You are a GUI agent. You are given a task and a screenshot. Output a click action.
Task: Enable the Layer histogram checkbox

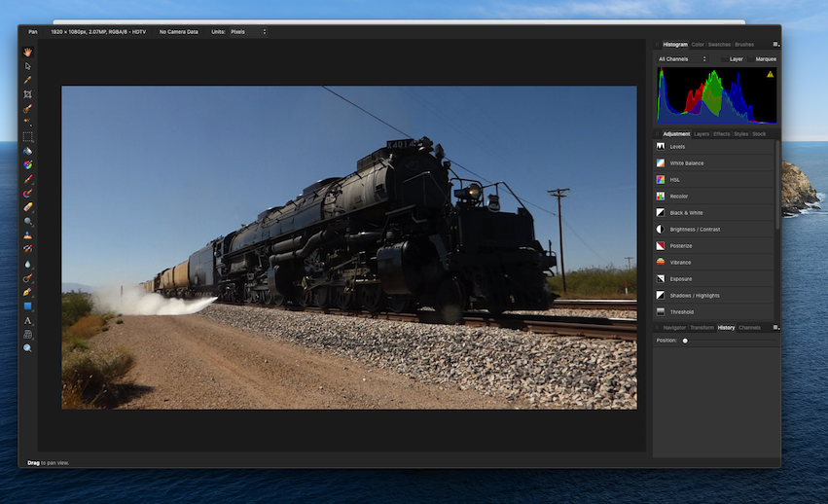[725, 59]
